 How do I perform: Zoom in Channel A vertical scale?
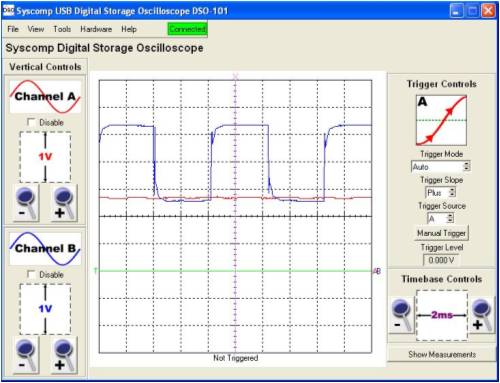tap(64, 203)
